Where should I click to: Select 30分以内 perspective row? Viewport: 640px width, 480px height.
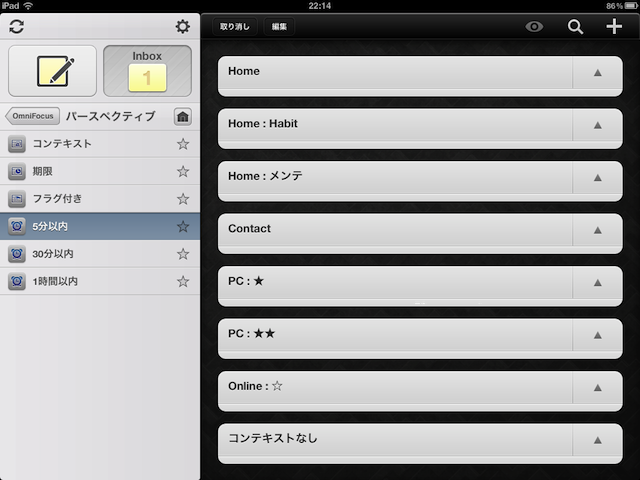(100, 254)
